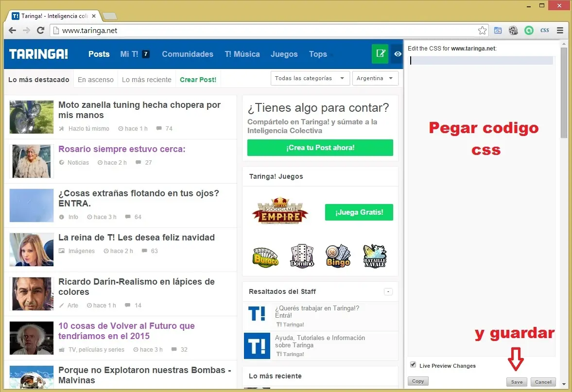Image resolution: width=572 pixels, height=392 pixels.
Task: Click the T! Taringa logo beside ¿Querés trabajar?
Action: tap(257, 314)
